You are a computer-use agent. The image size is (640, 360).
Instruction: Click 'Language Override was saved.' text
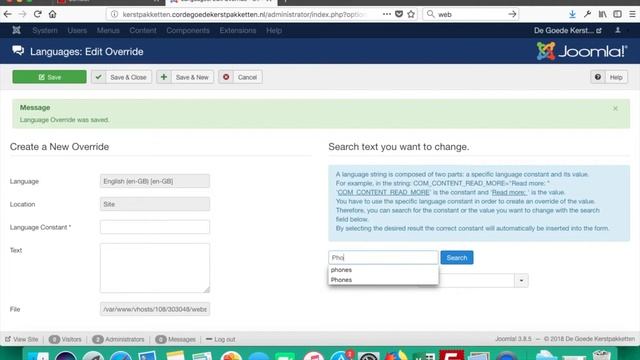tap(64, 120)
